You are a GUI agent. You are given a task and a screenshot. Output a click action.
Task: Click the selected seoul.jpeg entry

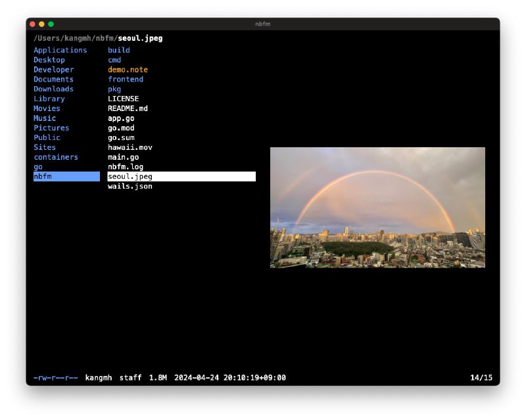[x=181, y=177]
